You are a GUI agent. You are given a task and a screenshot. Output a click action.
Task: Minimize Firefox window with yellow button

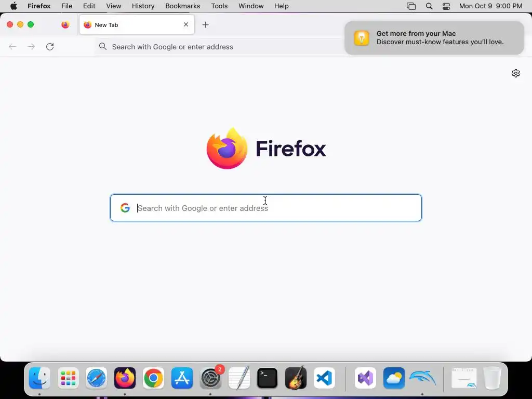[x=20, y=24]
